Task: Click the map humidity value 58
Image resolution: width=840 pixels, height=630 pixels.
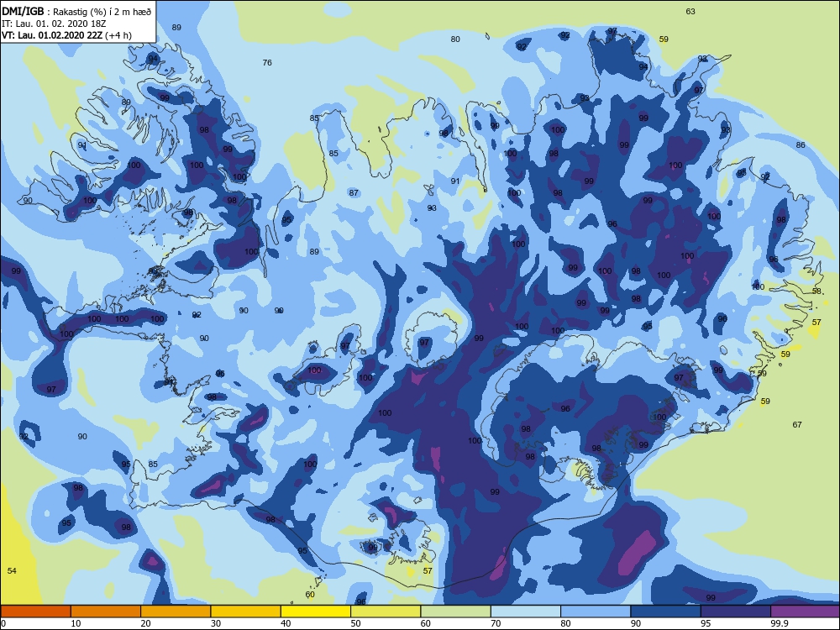Action: (x=816, y=291)
